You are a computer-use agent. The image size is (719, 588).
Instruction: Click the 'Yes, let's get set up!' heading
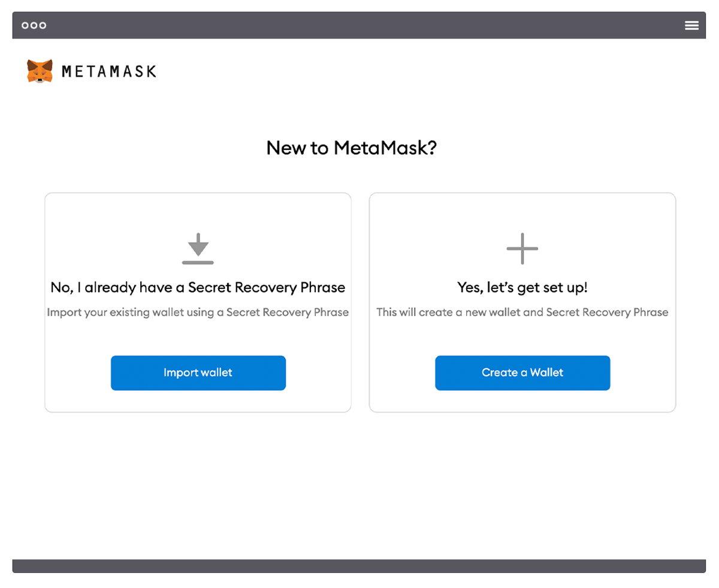pyautogui.click(x=522, y=288)
